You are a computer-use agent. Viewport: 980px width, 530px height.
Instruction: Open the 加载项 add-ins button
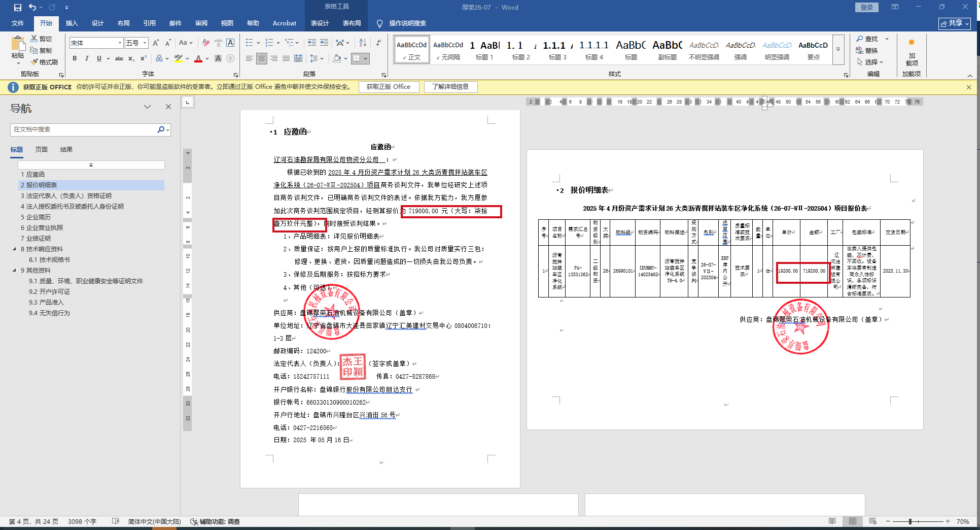912,52
